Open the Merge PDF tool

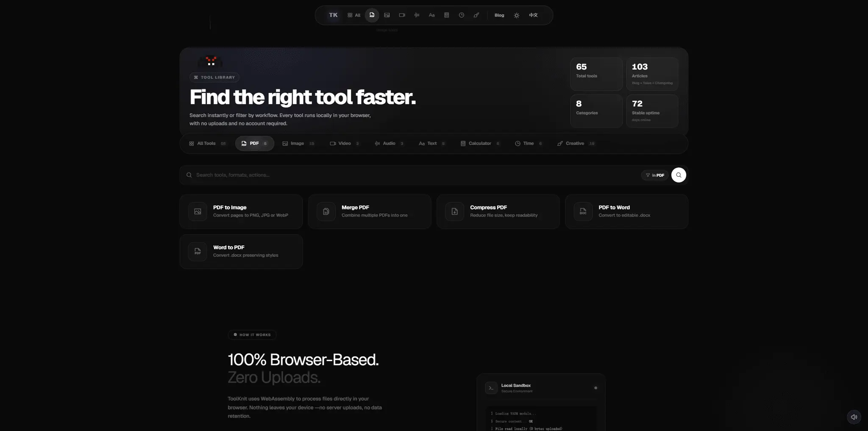370,211
